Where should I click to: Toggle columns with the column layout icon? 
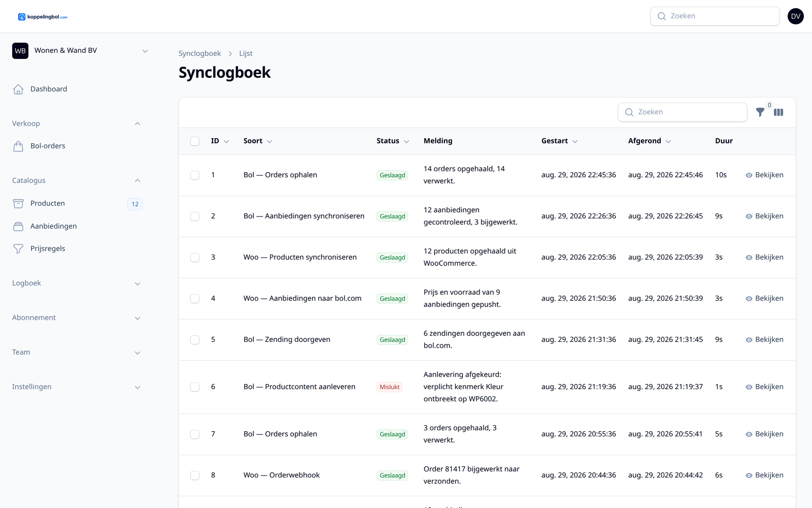tap(779, 112)
